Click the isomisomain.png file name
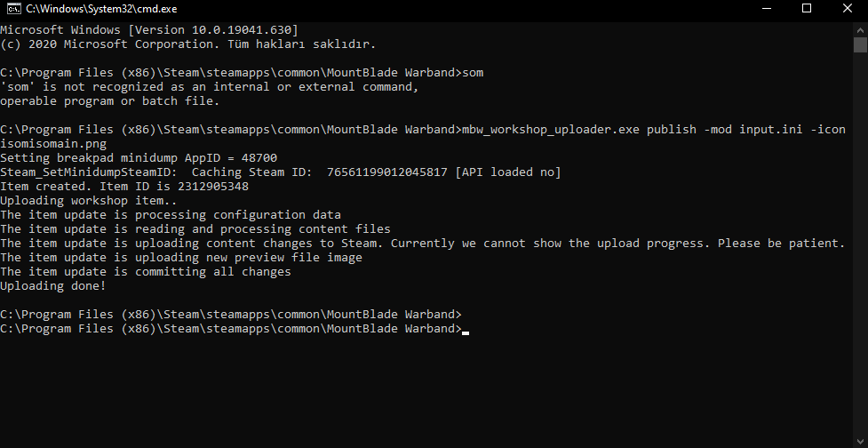Viewport: 868px width, 448px height. [x=53, y=144]
